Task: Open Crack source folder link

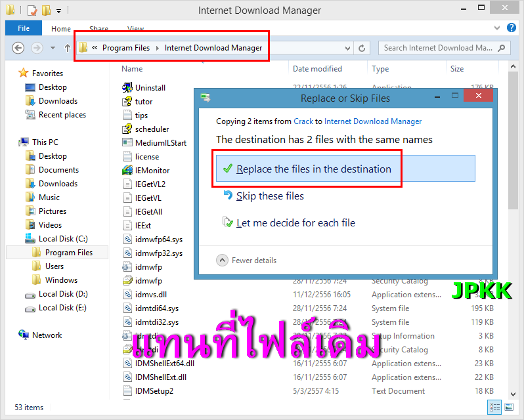Action: (303, 121)
